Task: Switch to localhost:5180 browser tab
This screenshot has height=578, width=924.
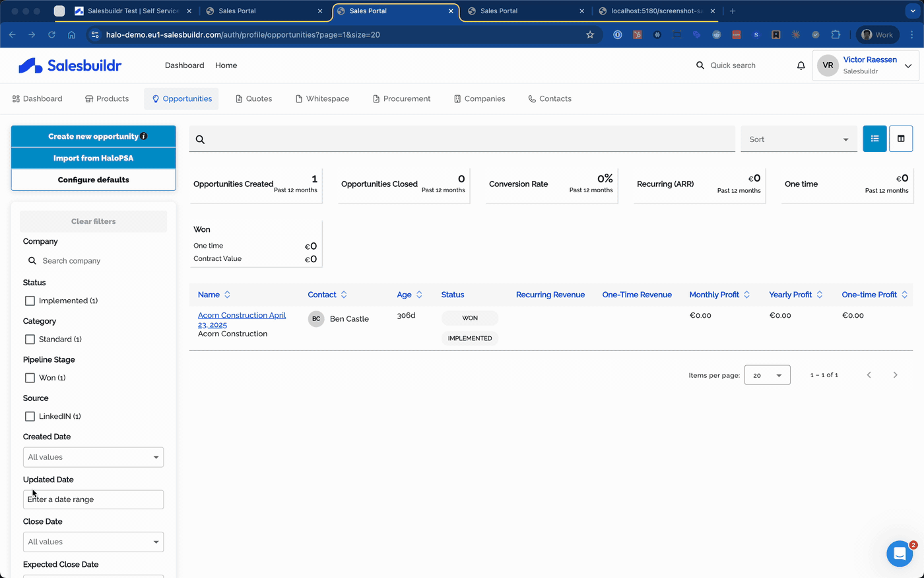Action: tap(656, 11)
